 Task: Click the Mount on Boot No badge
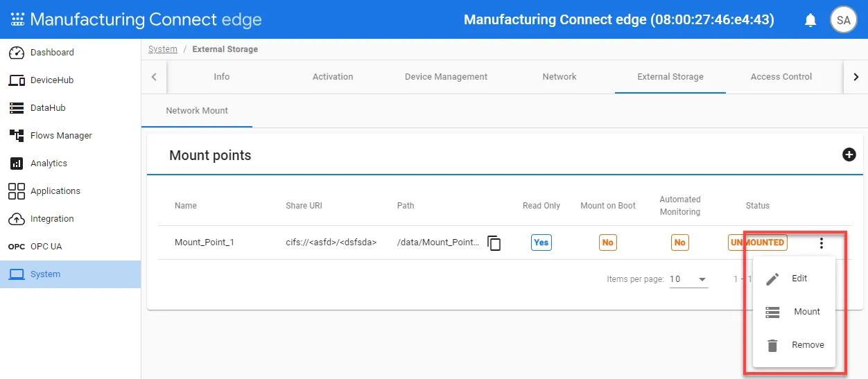click(x=608, y=243)
